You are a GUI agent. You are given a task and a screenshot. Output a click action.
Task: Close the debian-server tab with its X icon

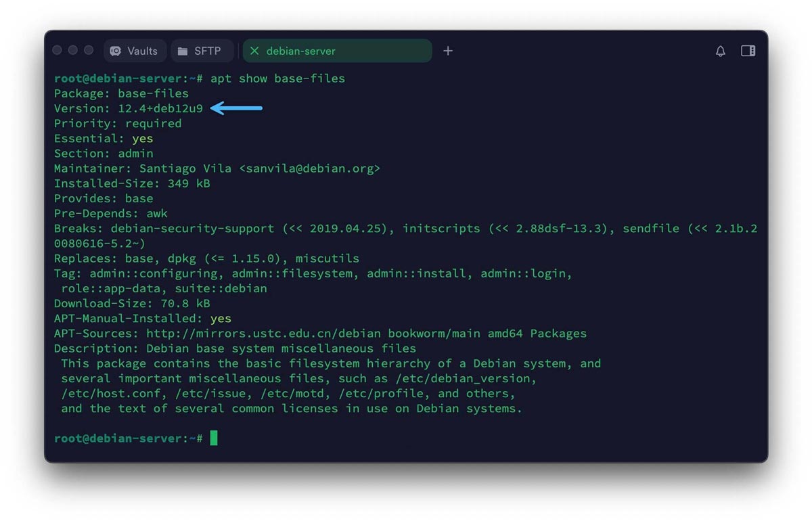(254, 51)
